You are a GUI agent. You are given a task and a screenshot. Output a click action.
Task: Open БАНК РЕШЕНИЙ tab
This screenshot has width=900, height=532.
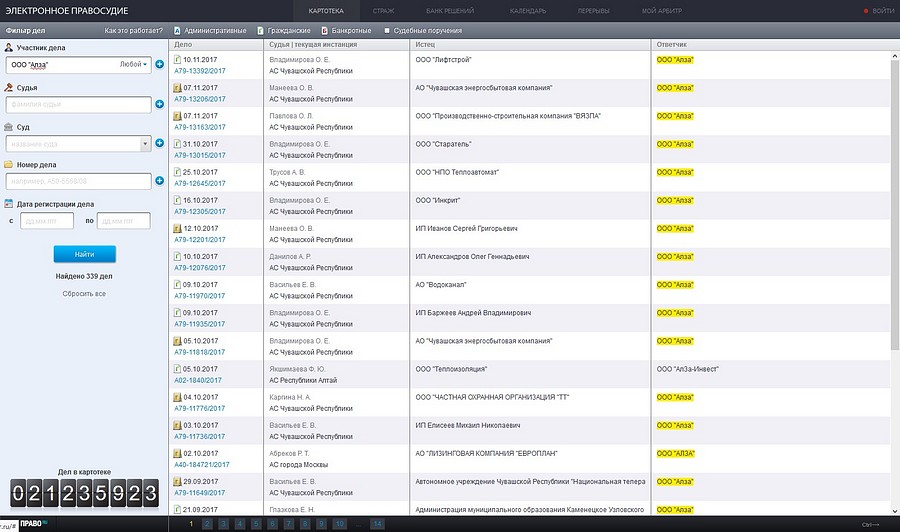(450, 11)
